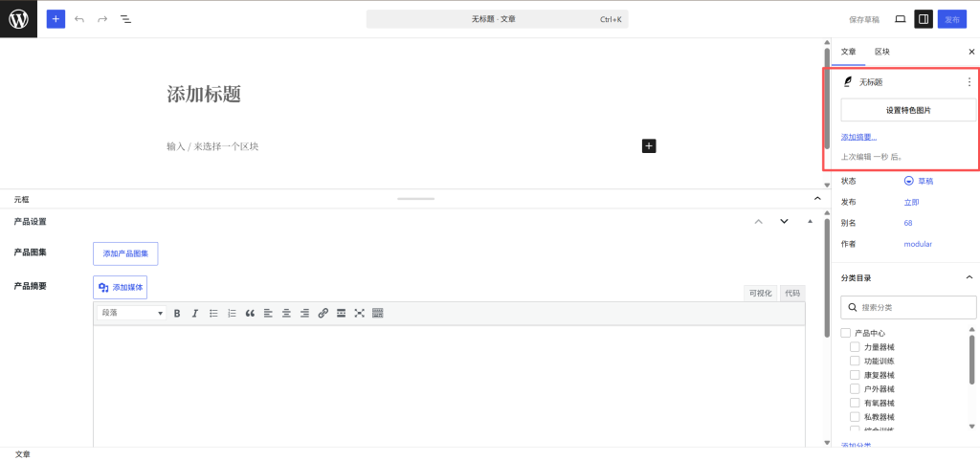Insert a Read More tag
Viewport: 980px width, 461px height.
[x=342, y=313]
